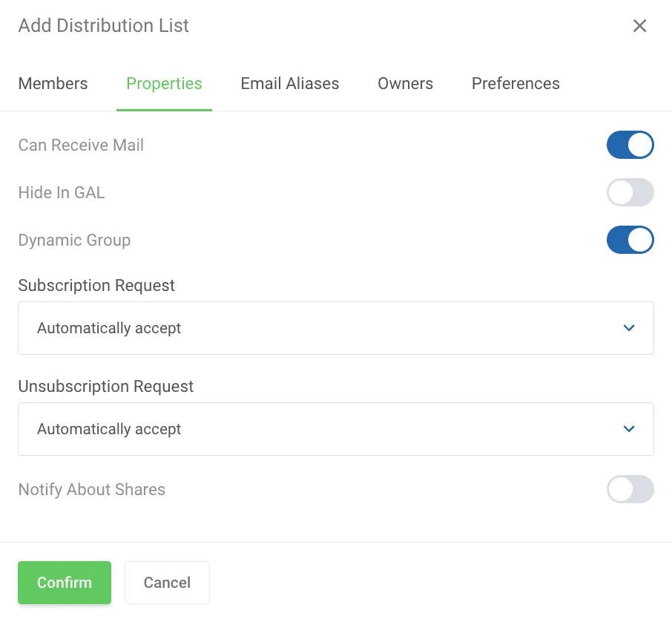Click the Cancel button

click(x=167, y=583)
